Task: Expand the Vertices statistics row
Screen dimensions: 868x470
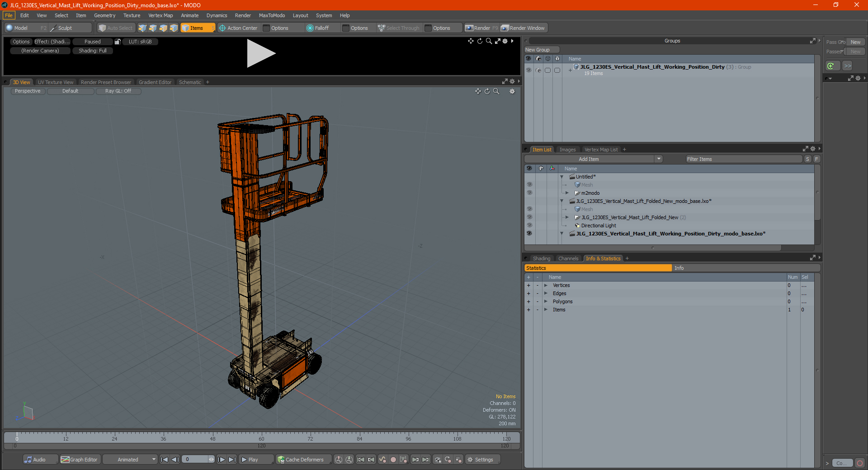Action: (546, 285)
